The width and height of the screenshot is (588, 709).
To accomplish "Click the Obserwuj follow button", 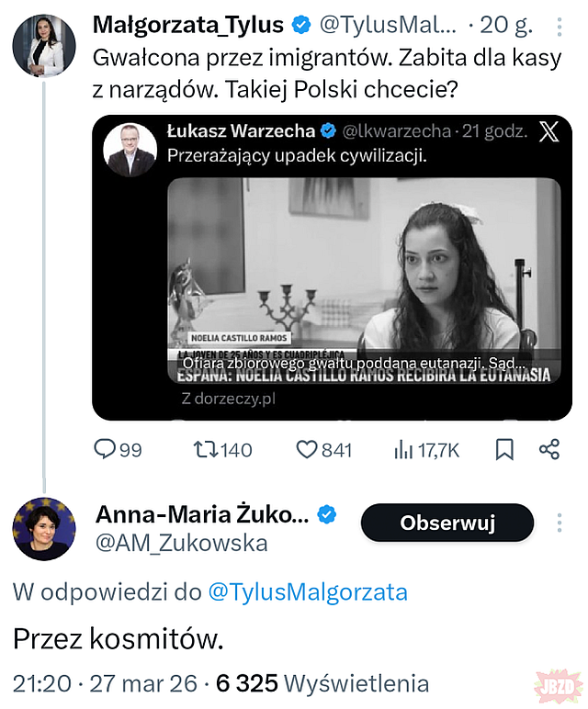I will point(447,523).
